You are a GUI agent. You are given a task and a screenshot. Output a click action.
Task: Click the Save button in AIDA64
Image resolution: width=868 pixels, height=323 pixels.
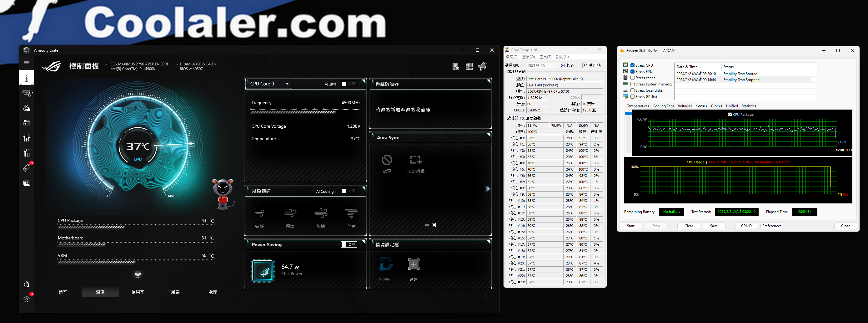tap(714, 226)
